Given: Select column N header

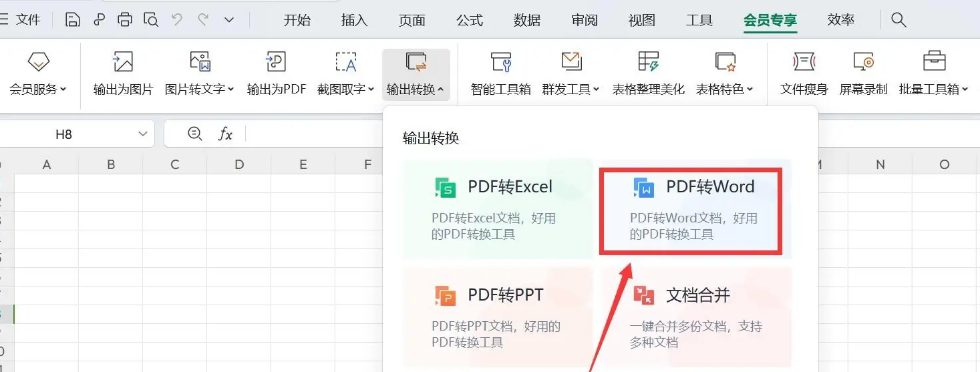Looking at the screenshot, I should click(x=880, y=164).
